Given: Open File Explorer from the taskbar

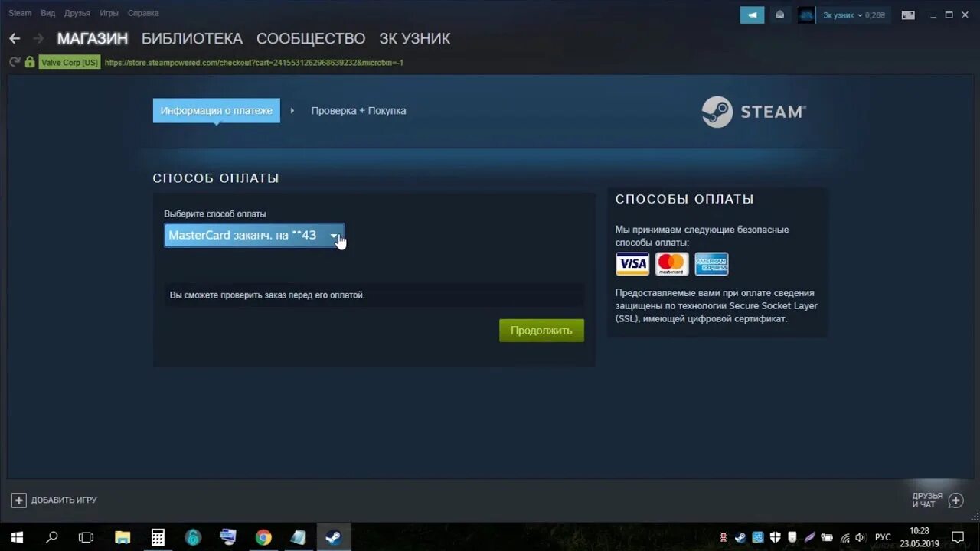Looking at the screenshot, I should click(x=122, y=537).
